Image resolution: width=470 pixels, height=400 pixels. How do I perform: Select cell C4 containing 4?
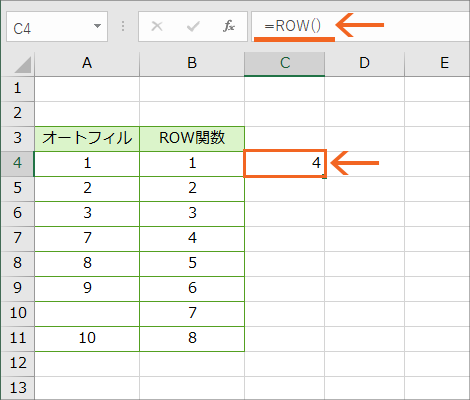click(x=285, y=163)
